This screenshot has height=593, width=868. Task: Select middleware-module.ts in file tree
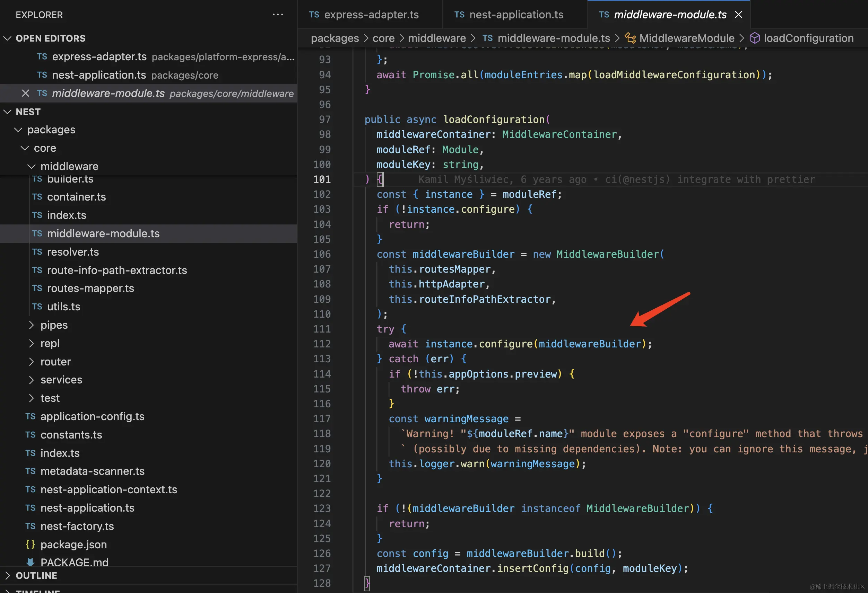click(x=148, y=233)
